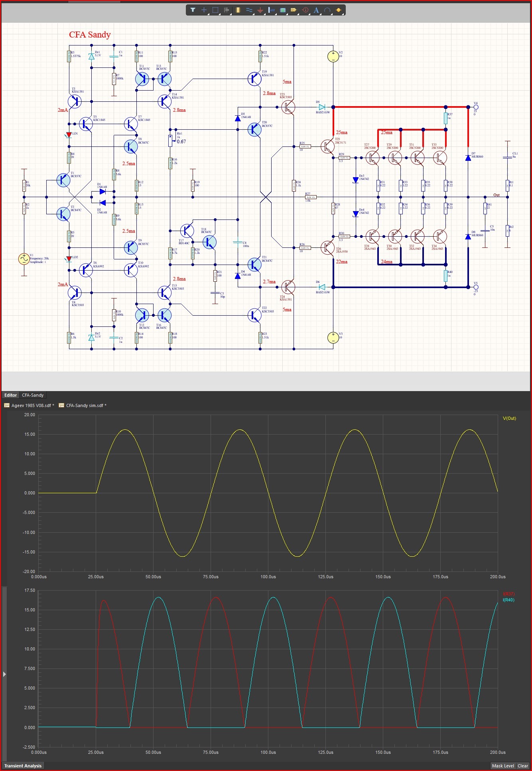
Task: Select the V4 power port terminal
Action: tap(475, 107)
